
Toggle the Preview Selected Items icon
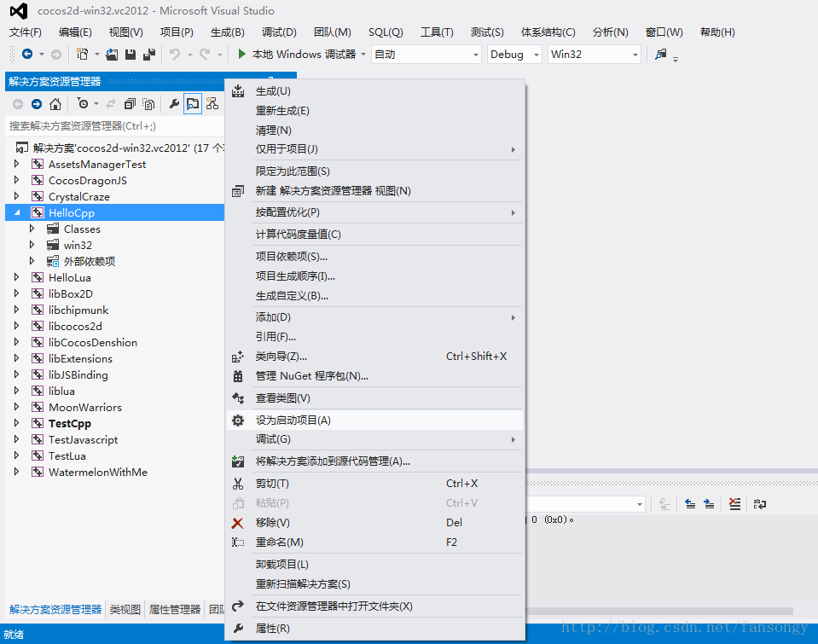[193, 104]
